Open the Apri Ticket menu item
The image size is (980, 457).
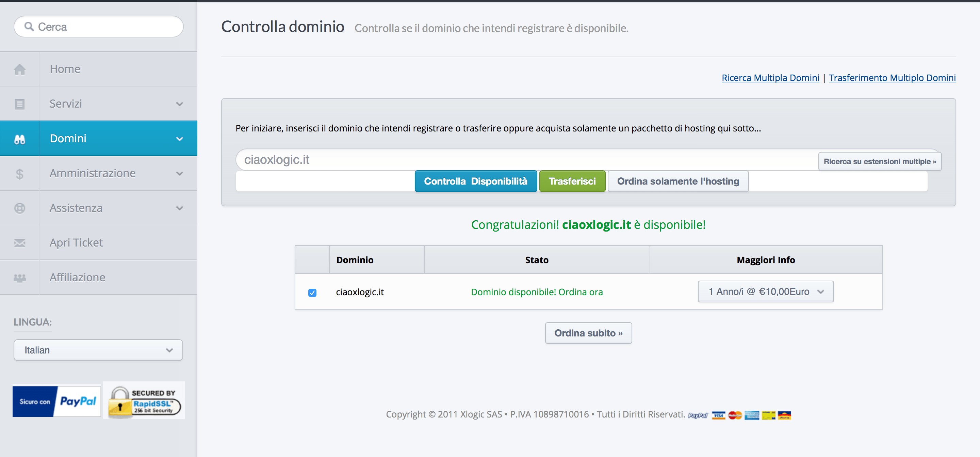coord(76,242)
